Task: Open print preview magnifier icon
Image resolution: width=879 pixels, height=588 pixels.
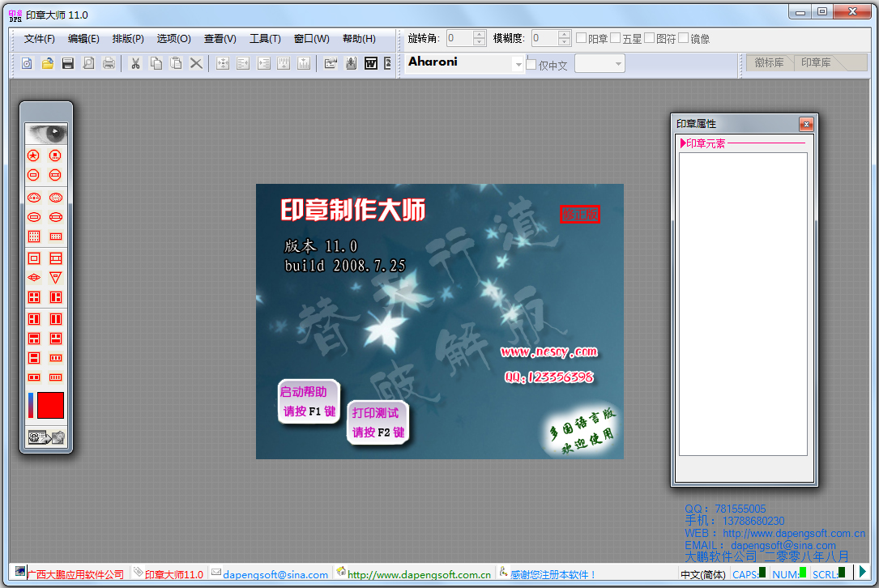Action: (x=88, y=63)
